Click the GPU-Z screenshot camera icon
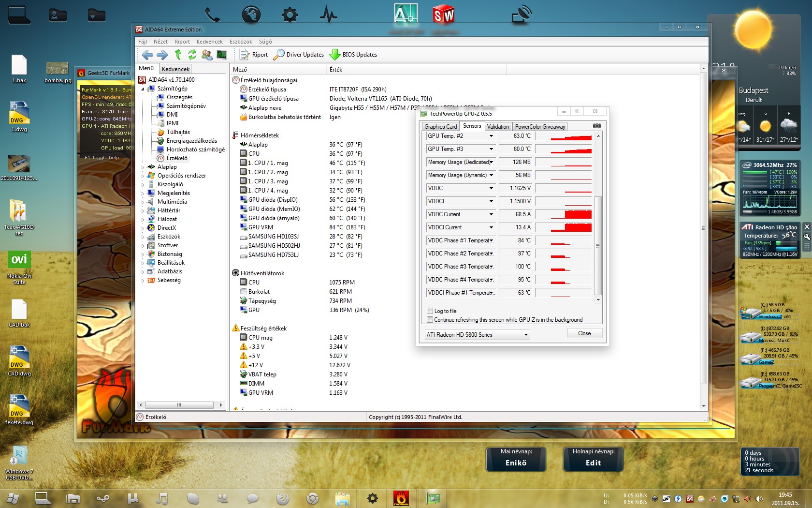Image resolution: width=812 pixels, height=508 pixels. (x=597, y=126)
